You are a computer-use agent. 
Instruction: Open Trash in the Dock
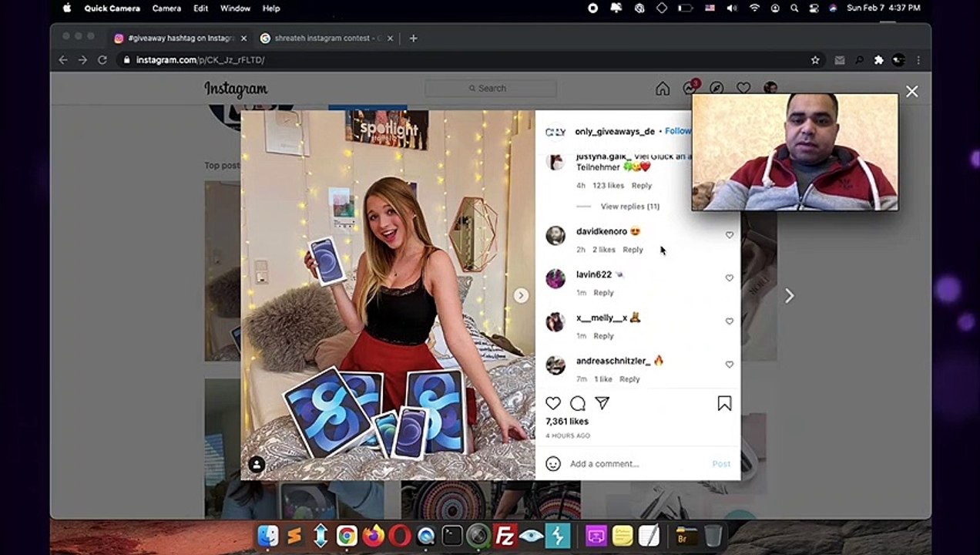[713, 536]
